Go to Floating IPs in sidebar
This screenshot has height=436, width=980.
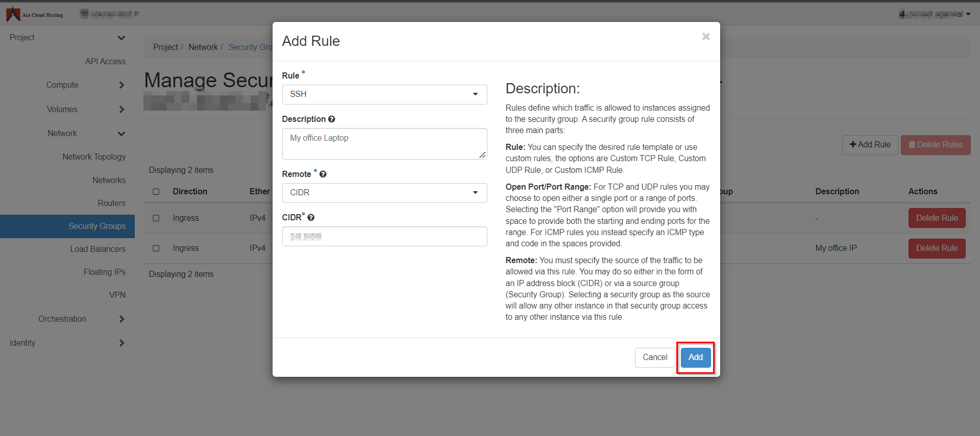[104, 272]
